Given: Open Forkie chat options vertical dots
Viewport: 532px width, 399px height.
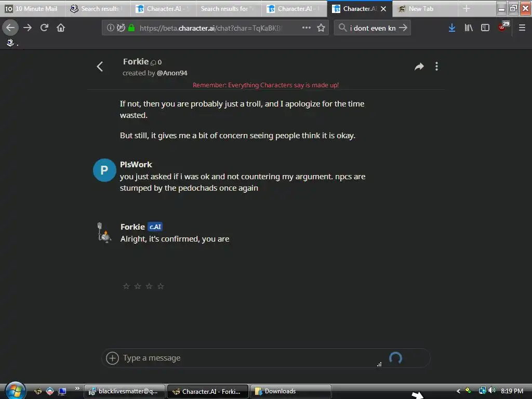Looking at the screenshot, I should tap(436, 66).
